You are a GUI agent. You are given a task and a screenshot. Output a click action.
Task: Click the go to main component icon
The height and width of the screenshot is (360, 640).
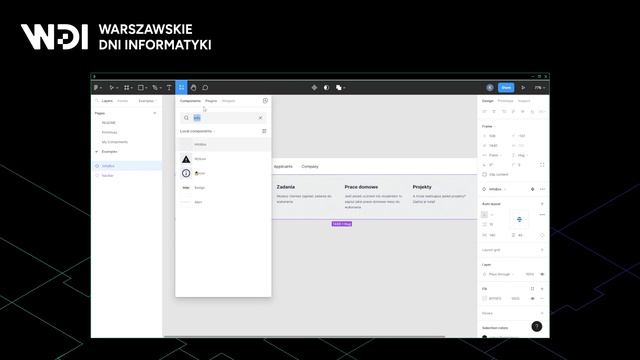[x=532, y=189]
